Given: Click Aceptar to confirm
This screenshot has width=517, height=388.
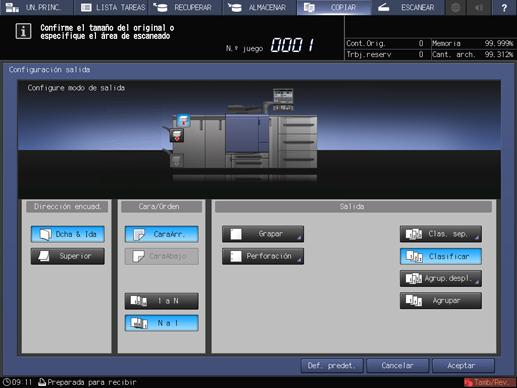Looking at the screenshot, I should click(463, 366).
